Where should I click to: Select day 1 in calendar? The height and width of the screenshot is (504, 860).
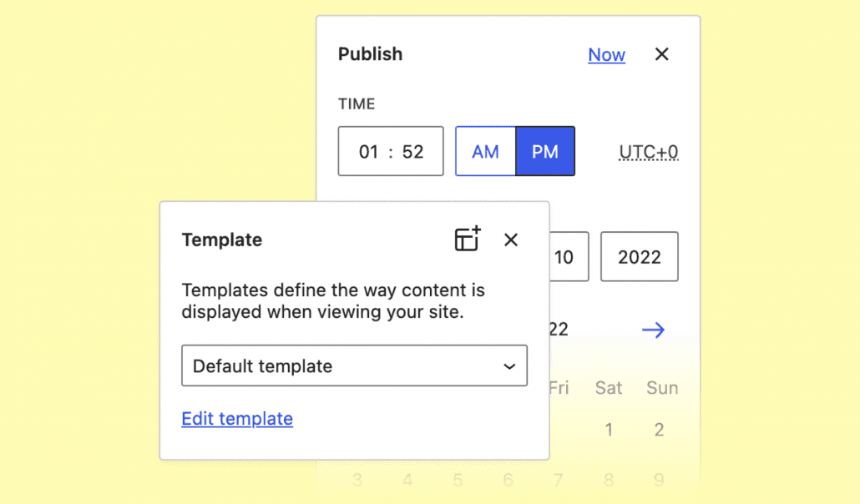tap(609, 431)
